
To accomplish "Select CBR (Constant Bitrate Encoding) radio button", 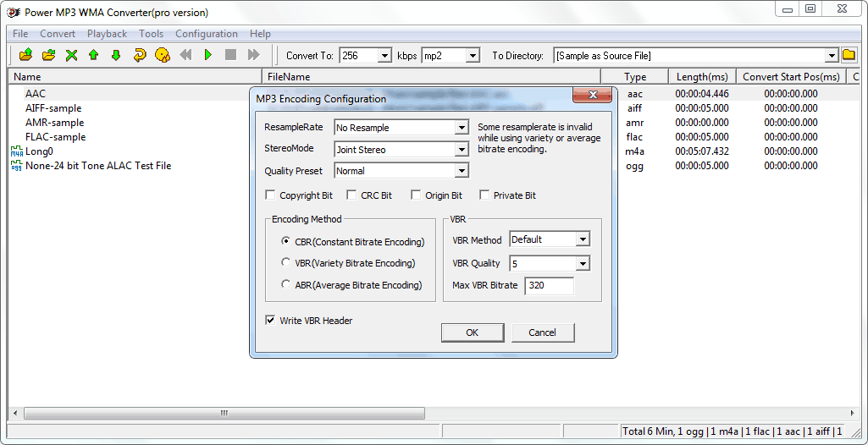I will coord(285,242).
